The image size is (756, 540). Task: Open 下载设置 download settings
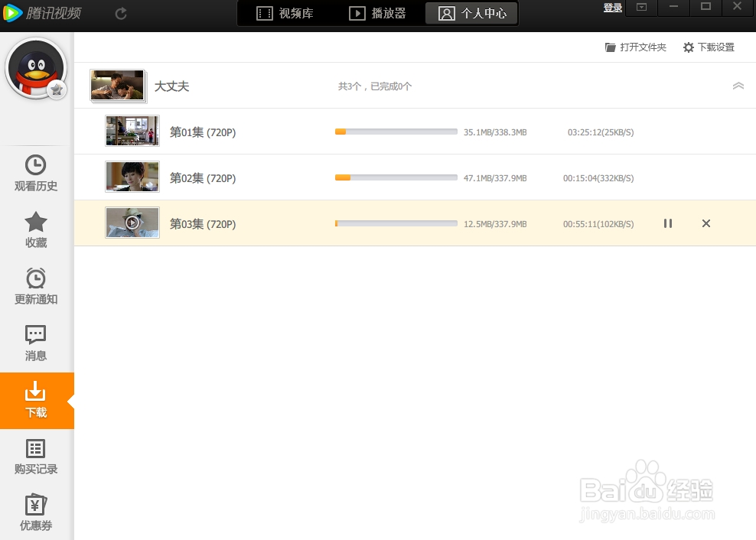coord(709,47)
